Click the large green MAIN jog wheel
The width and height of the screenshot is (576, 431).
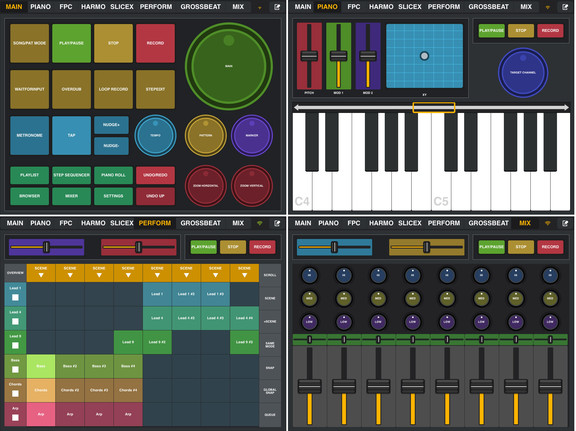[x=229, y=66]
